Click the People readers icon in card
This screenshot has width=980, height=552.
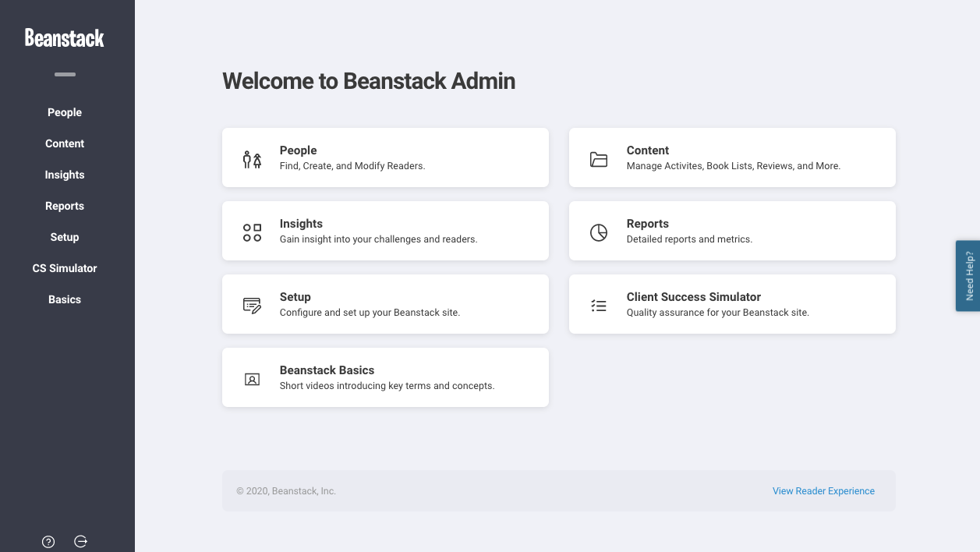(252, 160)
